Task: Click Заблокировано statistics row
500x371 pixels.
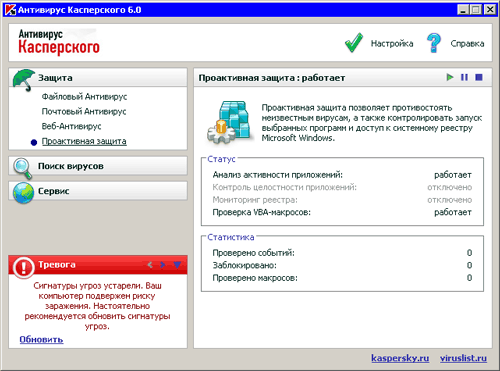Action: pos(342,265)
